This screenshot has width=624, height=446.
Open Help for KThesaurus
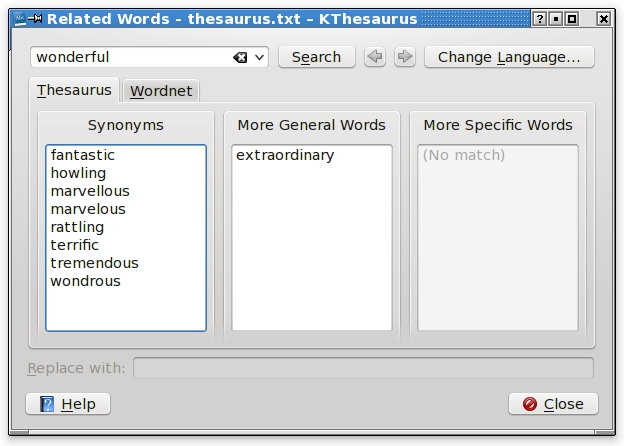coord(68,404)
